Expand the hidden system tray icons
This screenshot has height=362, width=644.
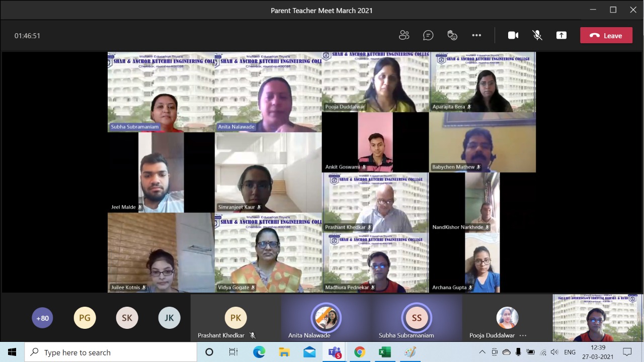click(x=482, y=352)
